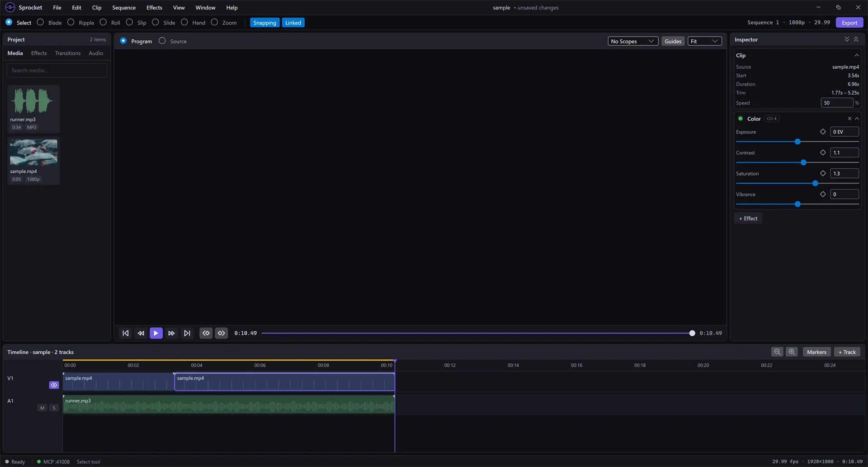Click the go to end transport icon
Viewport: 868px width, 467px height.
coord(187,333)
